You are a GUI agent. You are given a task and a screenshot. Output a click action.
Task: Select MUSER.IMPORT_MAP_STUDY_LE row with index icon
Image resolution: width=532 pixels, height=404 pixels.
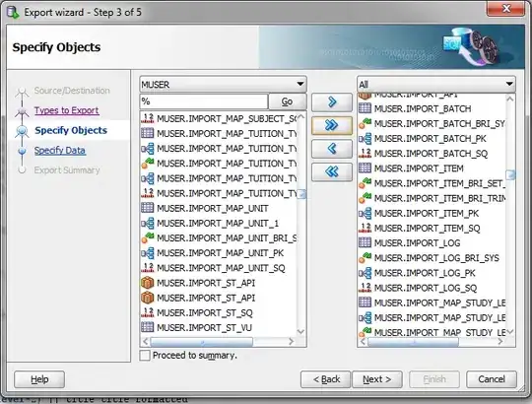432,317
